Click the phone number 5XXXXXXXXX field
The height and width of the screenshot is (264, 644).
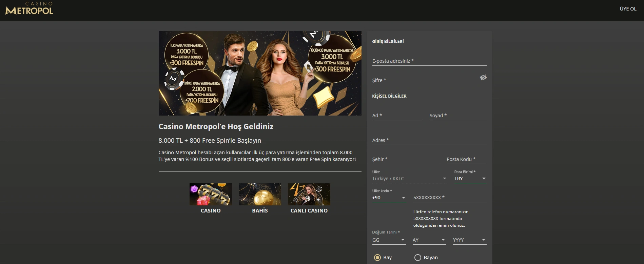450,198
